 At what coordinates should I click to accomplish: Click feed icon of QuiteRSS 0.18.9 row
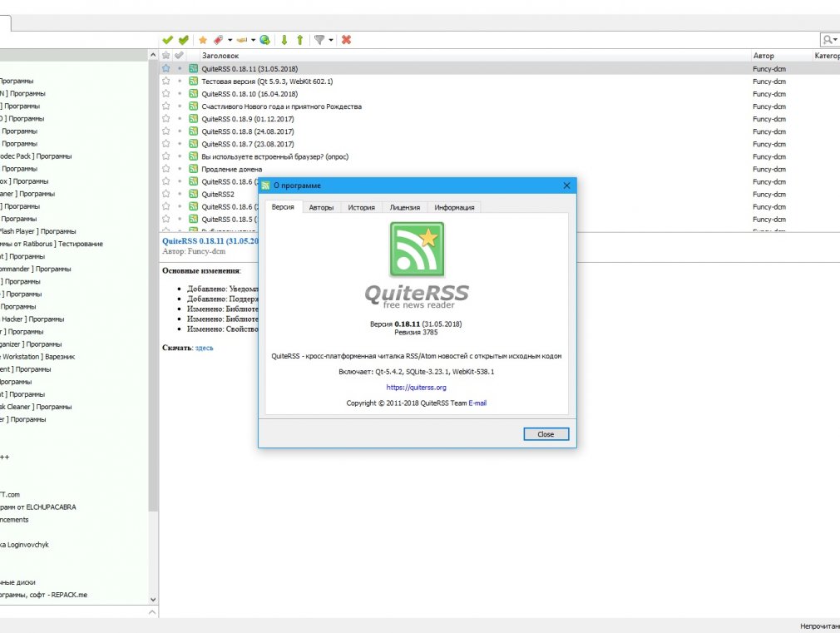point(194,119)
